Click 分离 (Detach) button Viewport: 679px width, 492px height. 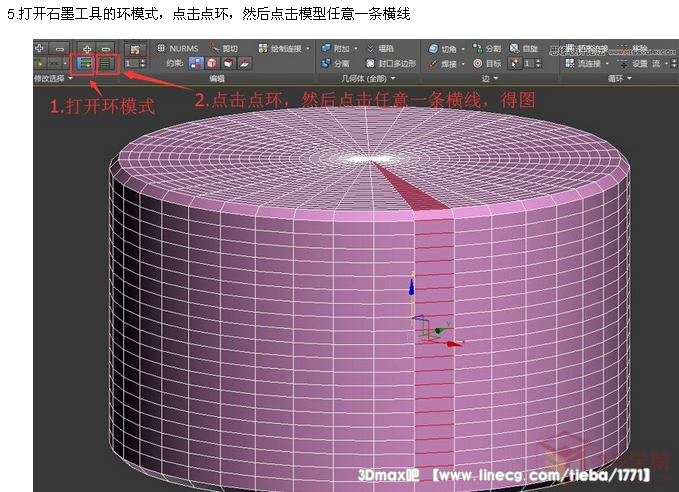pyautogui.click(x=335, y=63)
